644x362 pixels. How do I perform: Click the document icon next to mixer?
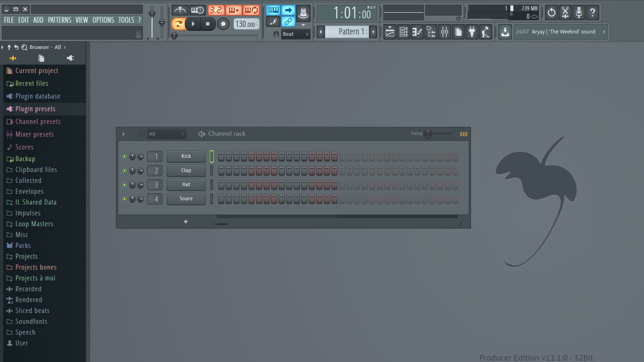tap(458, 32)
